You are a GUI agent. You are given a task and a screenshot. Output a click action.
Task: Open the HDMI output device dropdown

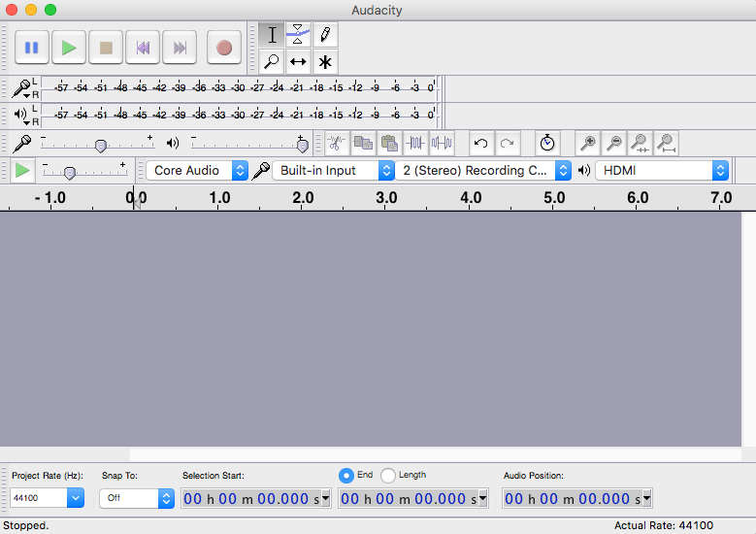tap(662, 170)
